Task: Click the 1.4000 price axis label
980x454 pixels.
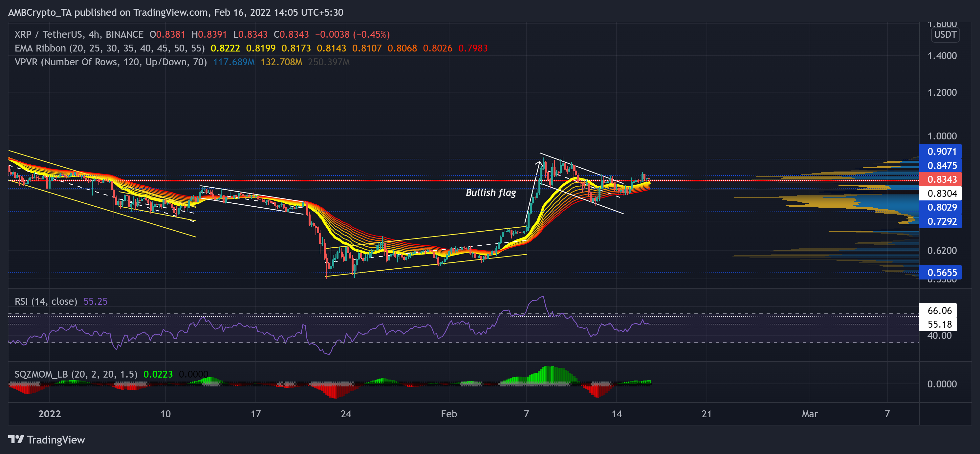Action: pos(942,56)
